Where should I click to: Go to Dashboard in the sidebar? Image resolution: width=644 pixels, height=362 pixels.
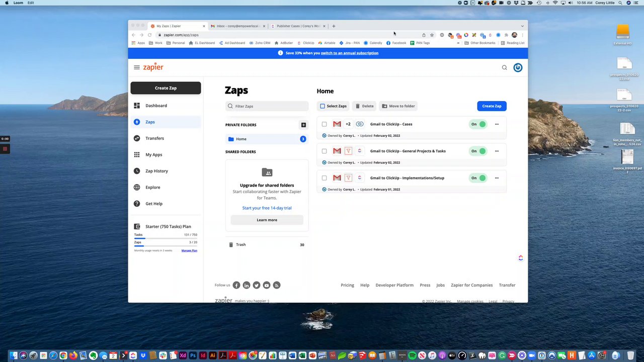pyautogui.click(x=166, y=106)
